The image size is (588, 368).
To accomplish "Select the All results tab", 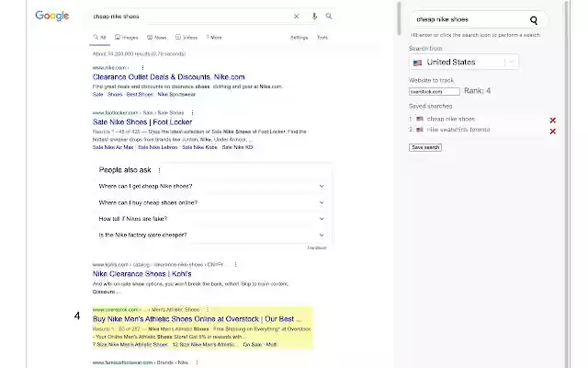I will pyautogui.click(x=100, y=38).
